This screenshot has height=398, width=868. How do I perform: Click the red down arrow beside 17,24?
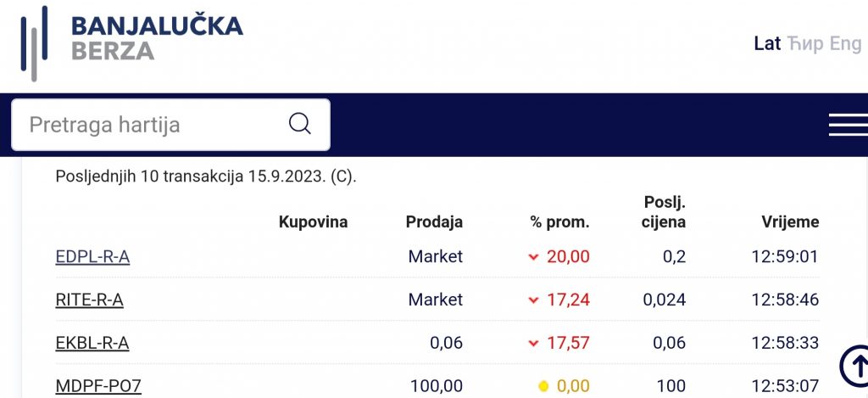pos(534,300)
